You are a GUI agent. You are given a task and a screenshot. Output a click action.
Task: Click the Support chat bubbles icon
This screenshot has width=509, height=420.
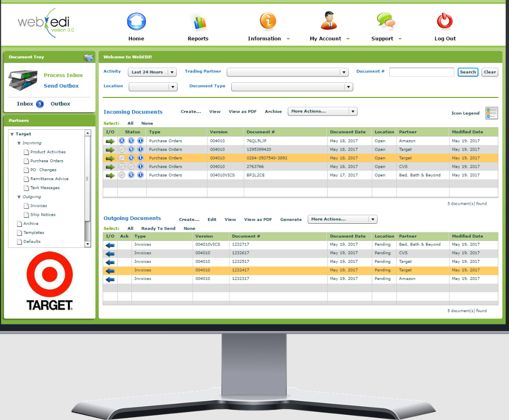click(386, 21)
